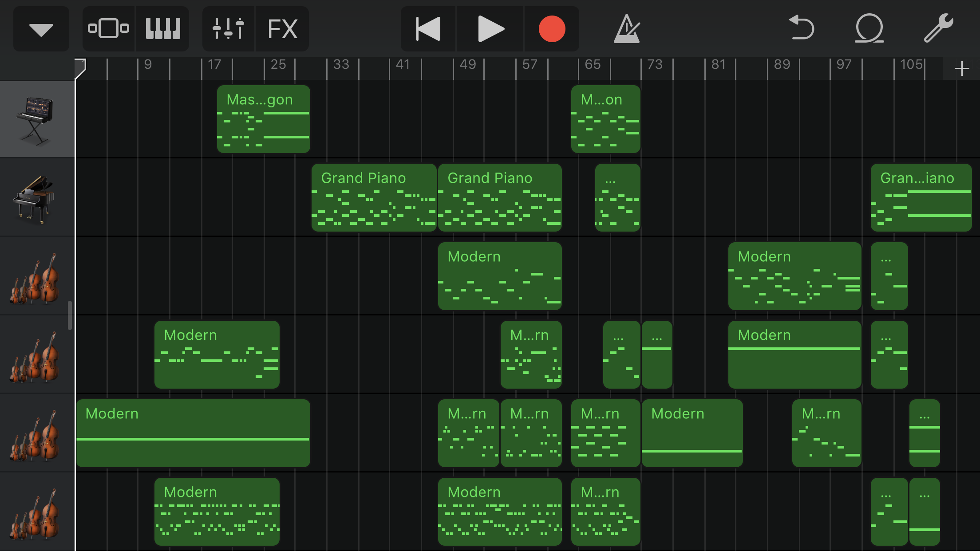This screenshot has height=551, width=980.
Task: Start recording with the red button
Action: [552, 29]
